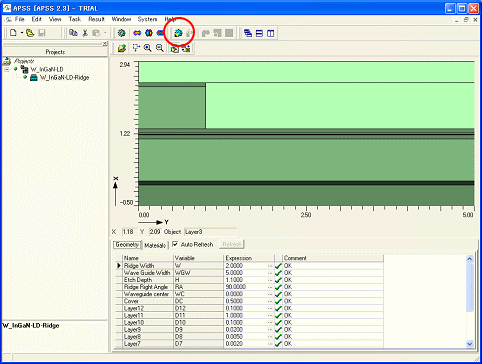Click the ellipsis button in Layer11 row

click(x=270, y=315)
